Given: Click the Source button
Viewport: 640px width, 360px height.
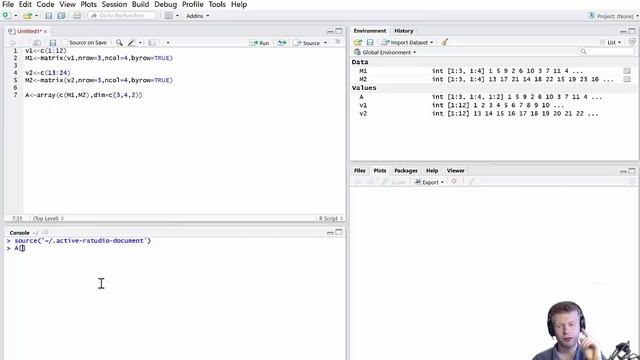Looking at the screenshot, I should pyautogui.click(x=307, y=43).
